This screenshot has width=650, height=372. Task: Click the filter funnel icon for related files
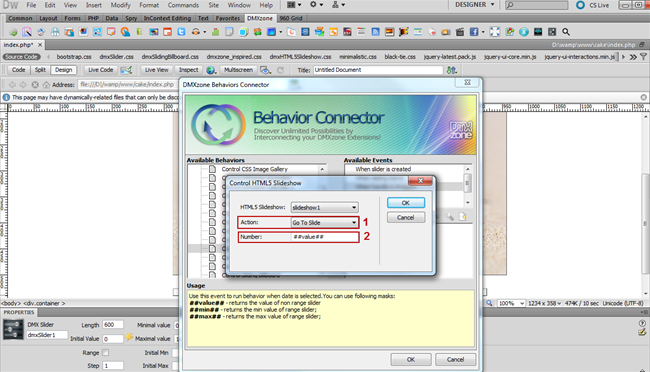[x=643, y=57]
